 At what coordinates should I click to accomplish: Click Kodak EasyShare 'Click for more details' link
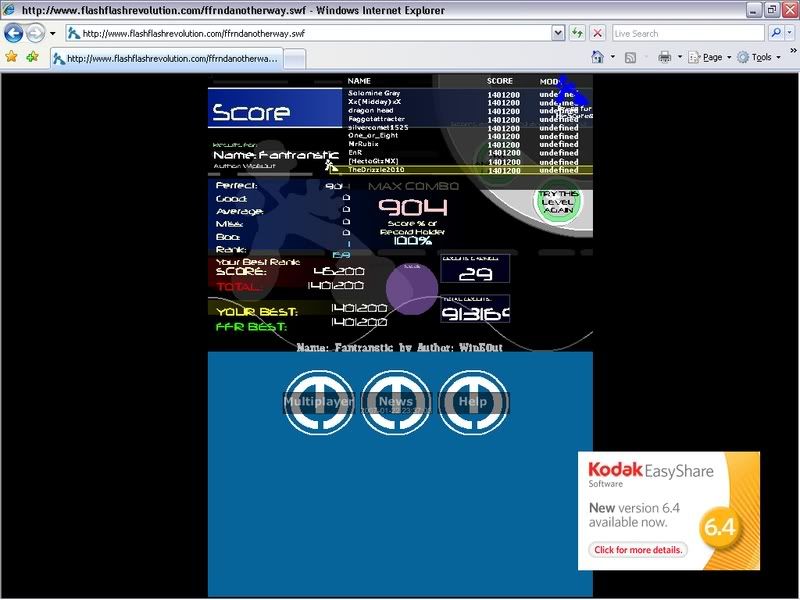pyautogui.click(x=638, y=550)
